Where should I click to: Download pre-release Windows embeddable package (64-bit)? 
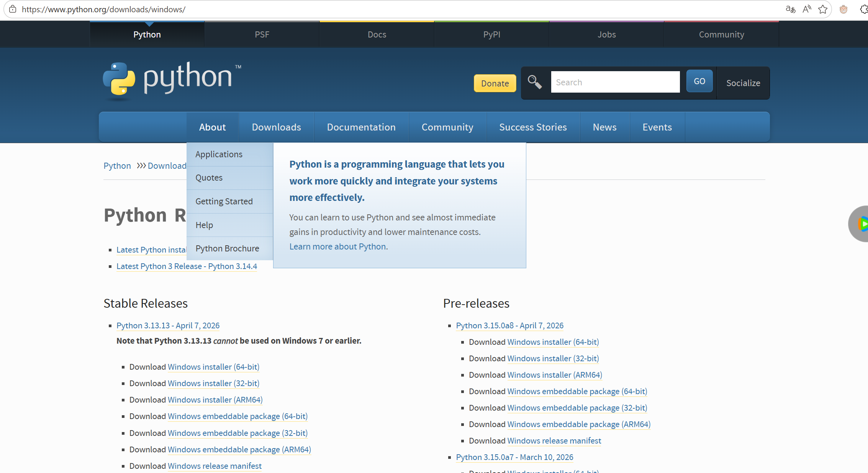(577, 391)
